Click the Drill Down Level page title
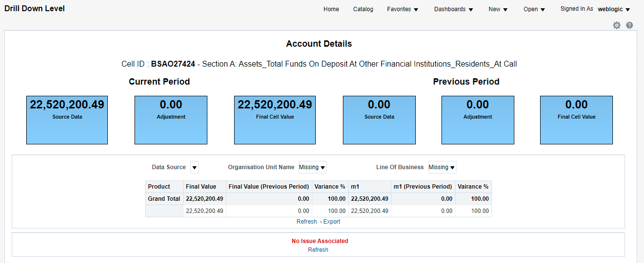 (x=34, y=9)
